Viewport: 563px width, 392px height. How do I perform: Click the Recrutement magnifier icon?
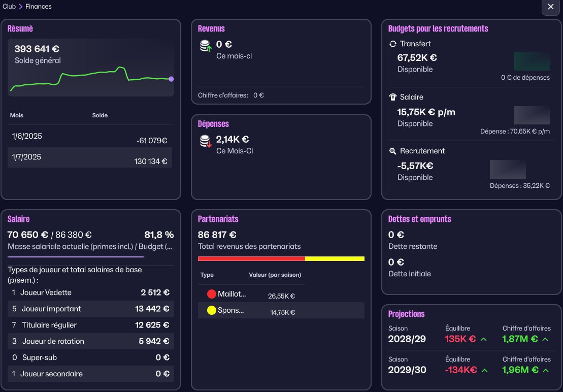point(393,151)
